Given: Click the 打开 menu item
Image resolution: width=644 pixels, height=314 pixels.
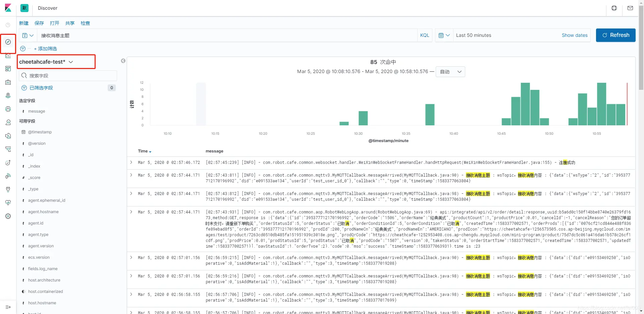Looking at the screenshot, I should coord(55,23).
